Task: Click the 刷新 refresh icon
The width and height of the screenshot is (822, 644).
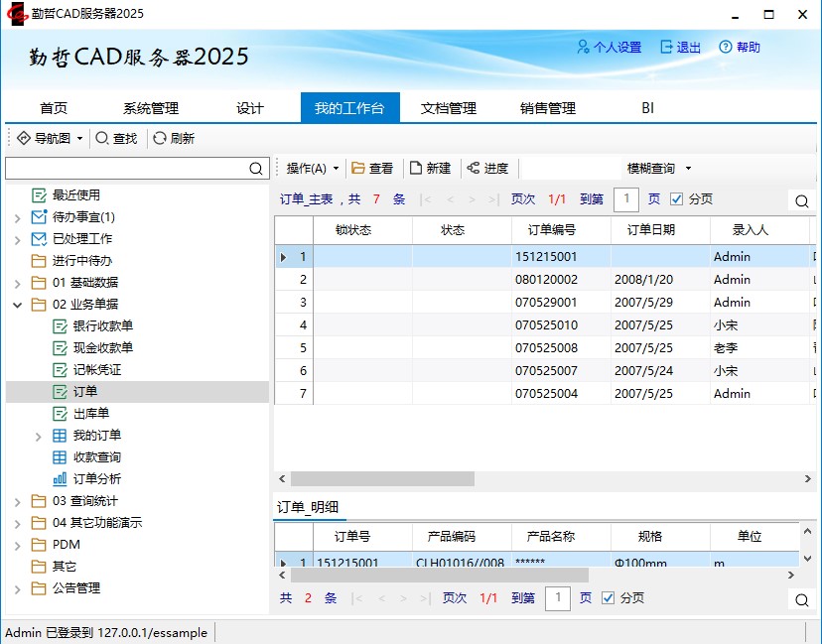Action: (160, 139)
